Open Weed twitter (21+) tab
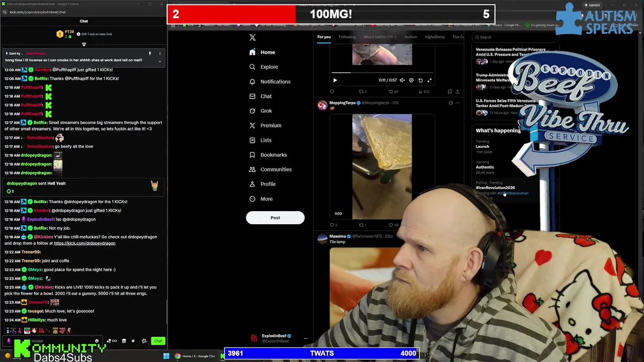The height and width of the screenshot is (362, 644). (380, 37)
